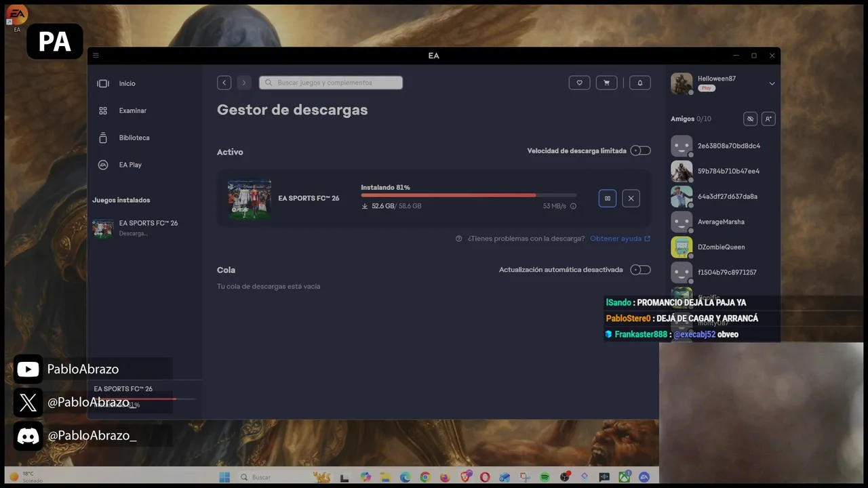This screenshot has height=488, width=868.
Task: Click the Helloween87 profile avatar
Action: point(682,83)
